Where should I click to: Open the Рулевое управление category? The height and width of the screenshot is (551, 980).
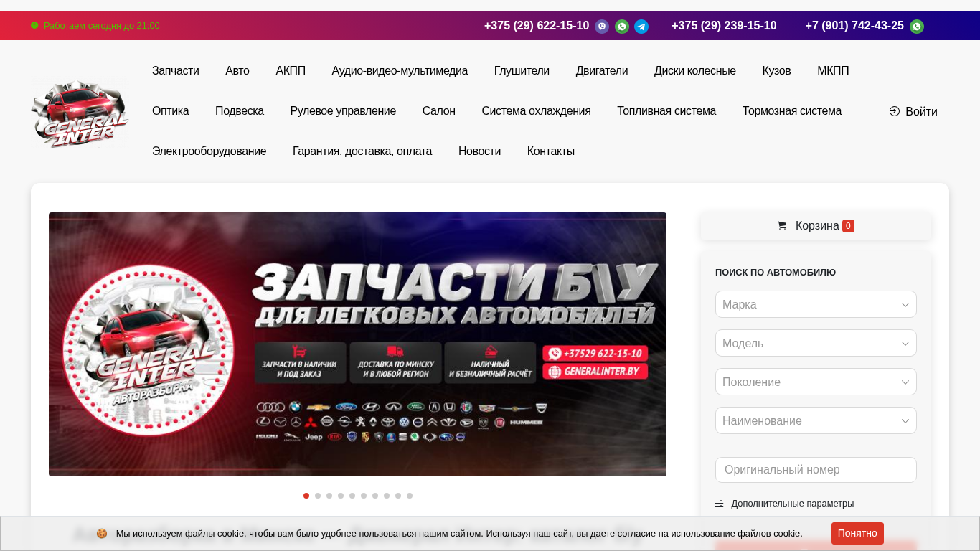pyautogui.click(x=343, y=111)
